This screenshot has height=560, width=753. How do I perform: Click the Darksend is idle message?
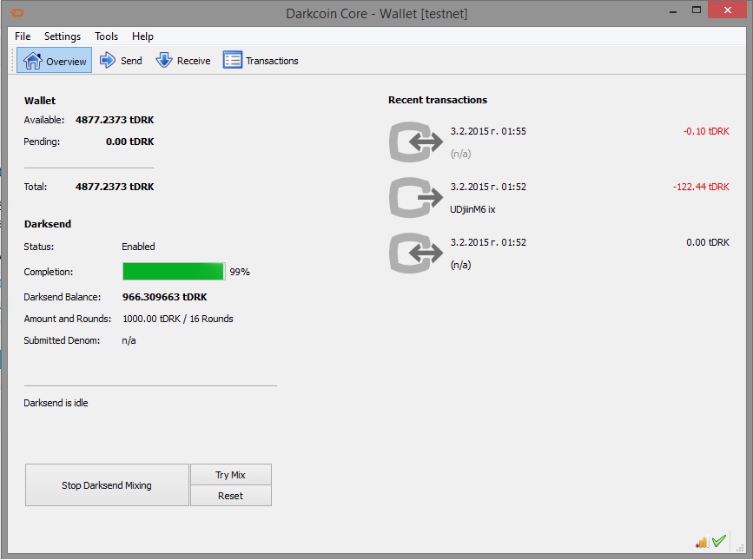pyautogui.click(x=56, y=403)
